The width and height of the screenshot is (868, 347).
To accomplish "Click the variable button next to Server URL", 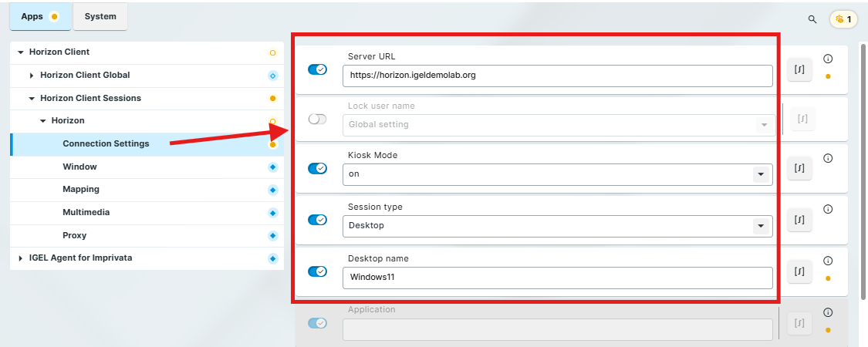I will [x=800, y=70].
